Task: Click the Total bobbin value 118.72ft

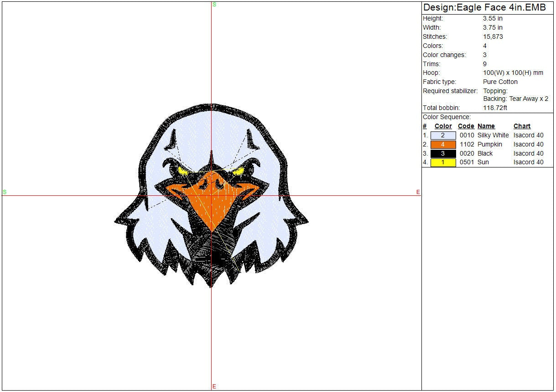Action: click(495, 108)
